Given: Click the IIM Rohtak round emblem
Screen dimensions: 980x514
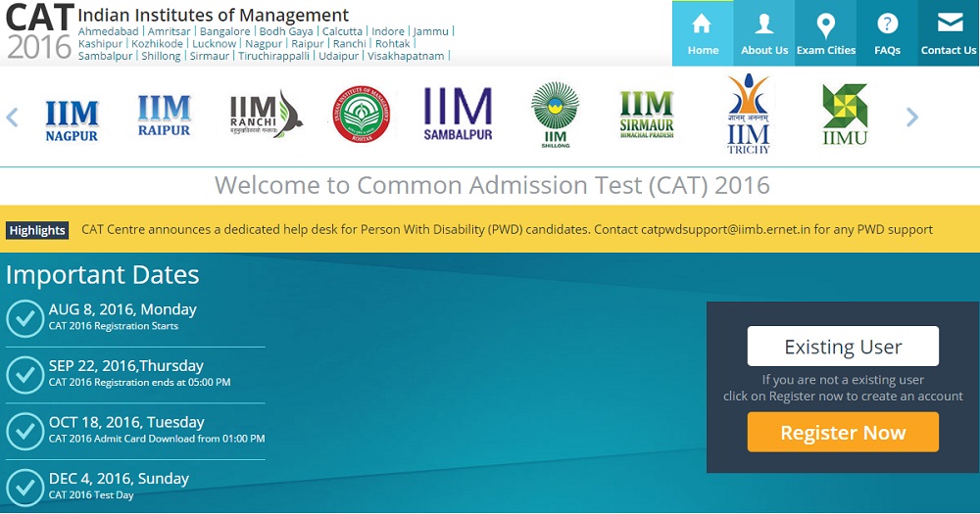Looking at the screenshot, I should tap(362, 115).
